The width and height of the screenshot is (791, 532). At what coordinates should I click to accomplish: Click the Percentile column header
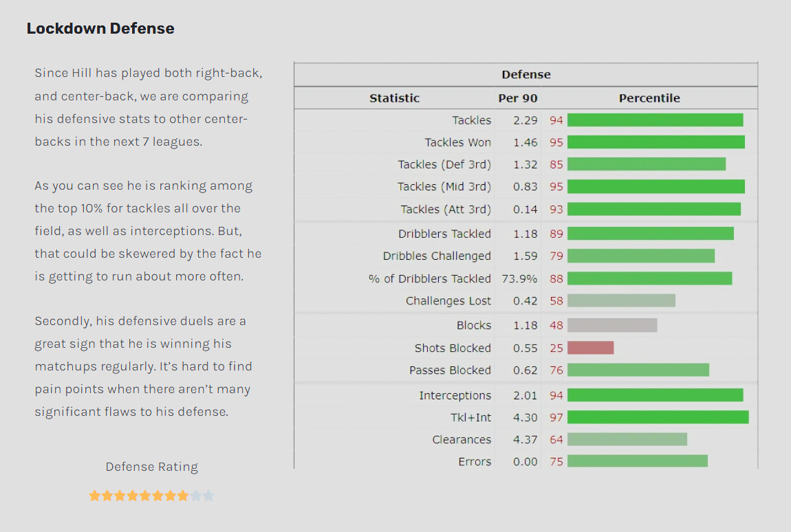pyautogui.click(x=649, y=98)
